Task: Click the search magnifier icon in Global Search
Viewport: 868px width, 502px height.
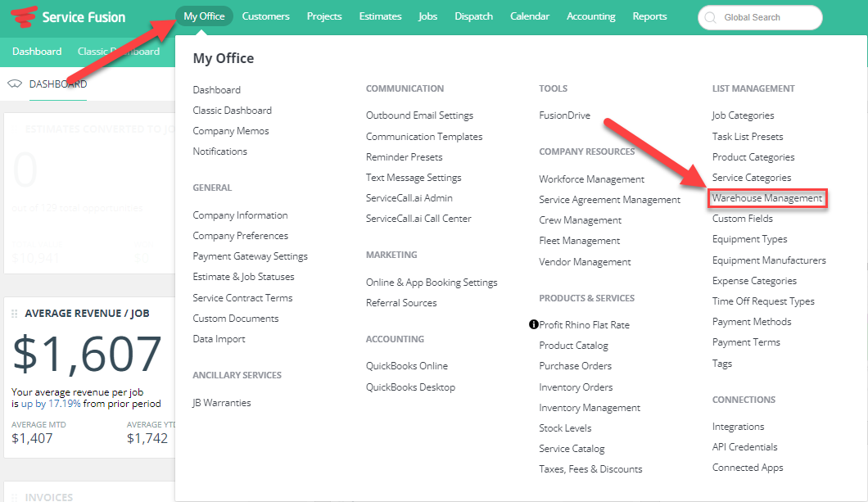Action: click(710, 18)
